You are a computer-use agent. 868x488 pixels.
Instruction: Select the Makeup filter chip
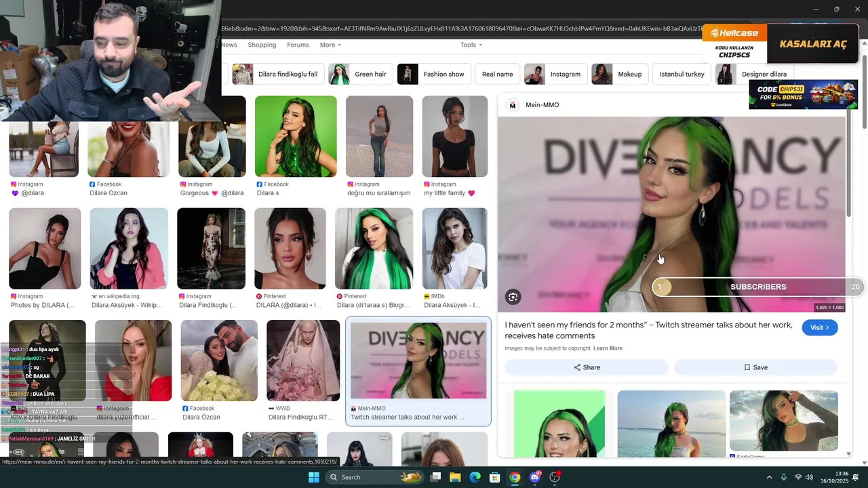pos(619,74)
